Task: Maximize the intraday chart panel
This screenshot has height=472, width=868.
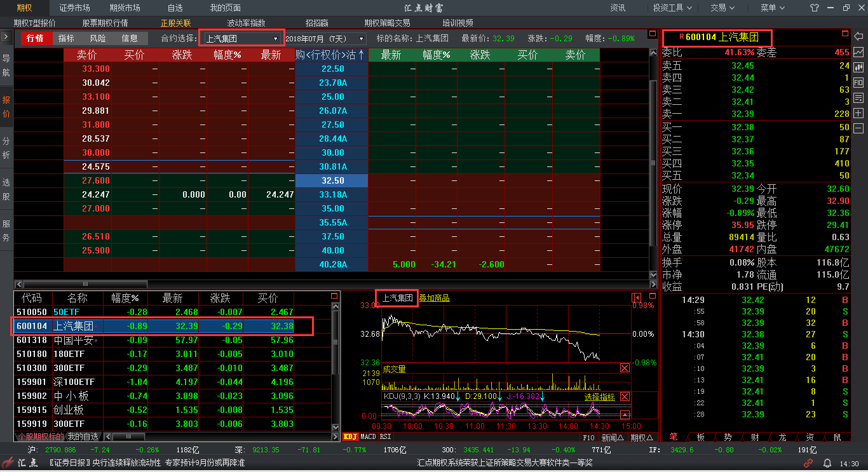Action: (651, 296)
